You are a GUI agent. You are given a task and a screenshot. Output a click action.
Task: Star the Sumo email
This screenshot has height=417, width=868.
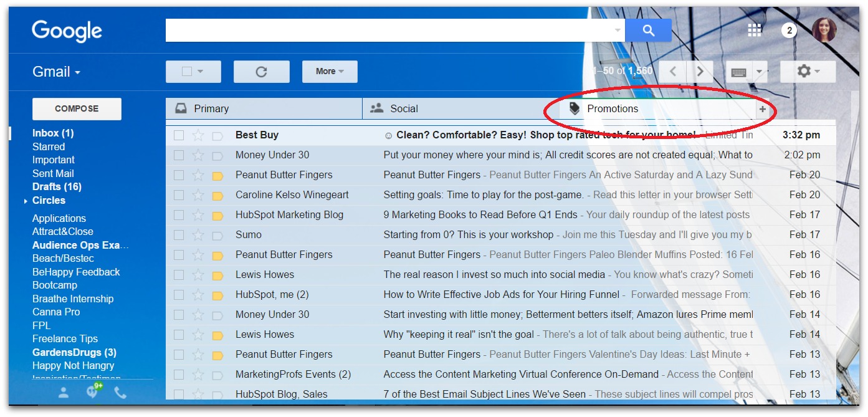(198, 235)
